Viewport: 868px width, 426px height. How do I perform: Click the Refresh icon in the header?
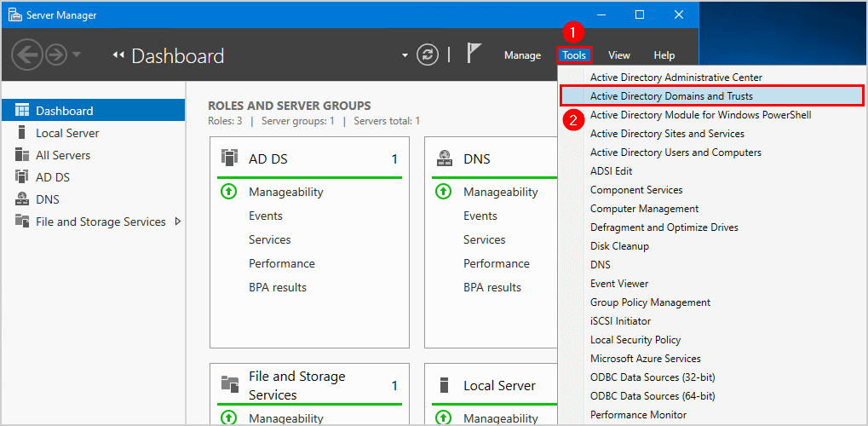(x=428, y=55)
